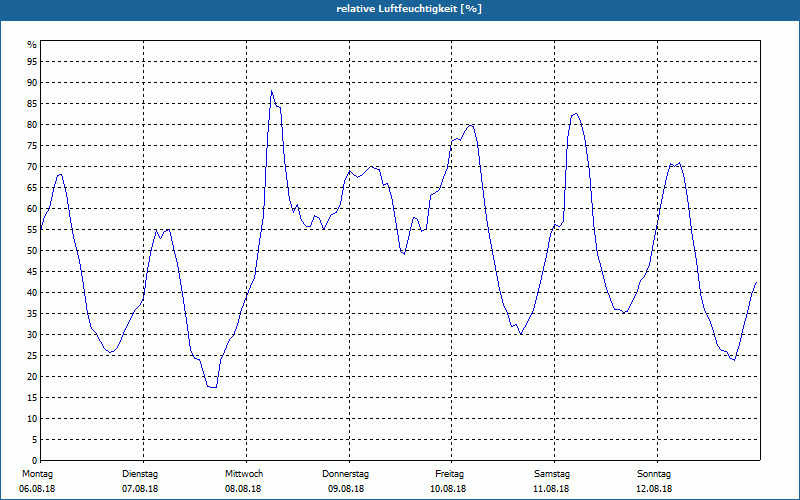Click the 60 y-axis value
Screen dimensions: 800x500
[32, 209]
